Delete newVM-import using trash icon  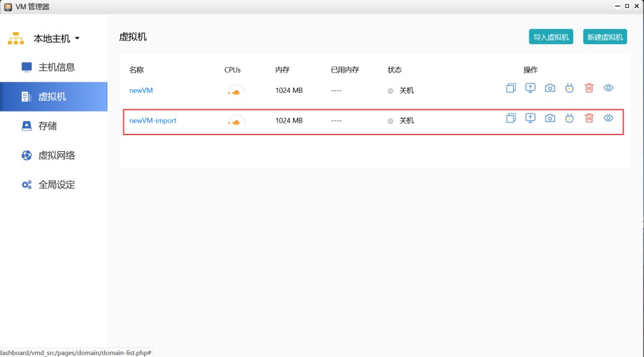tap(589, 118)
